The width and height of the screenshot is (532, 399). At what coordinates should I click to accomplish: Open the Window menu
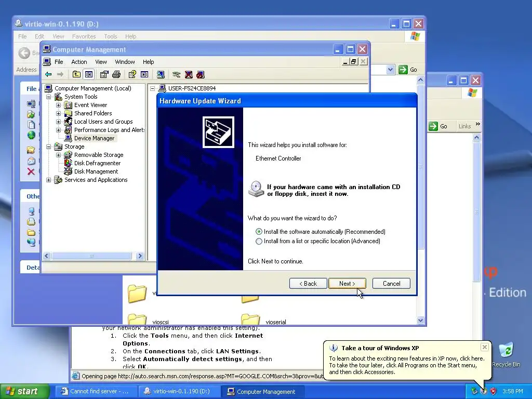point(125,62)
